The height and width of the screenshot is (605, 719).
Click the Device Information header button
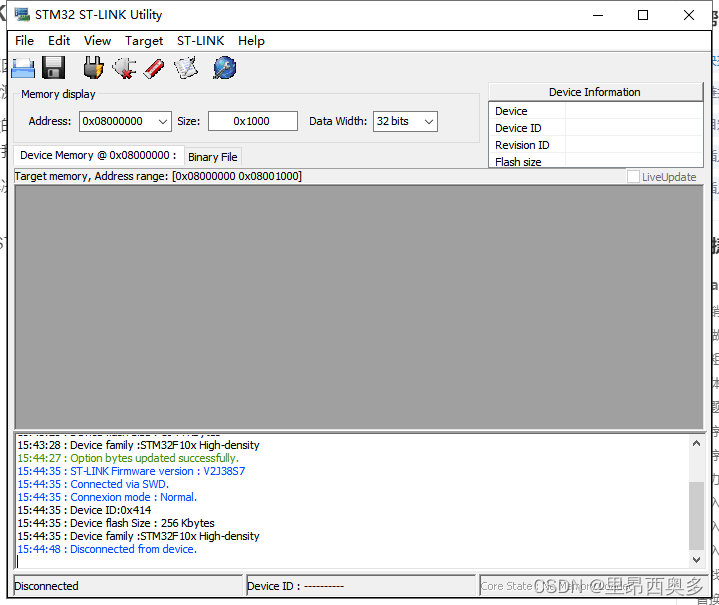(x=595, y=92)
